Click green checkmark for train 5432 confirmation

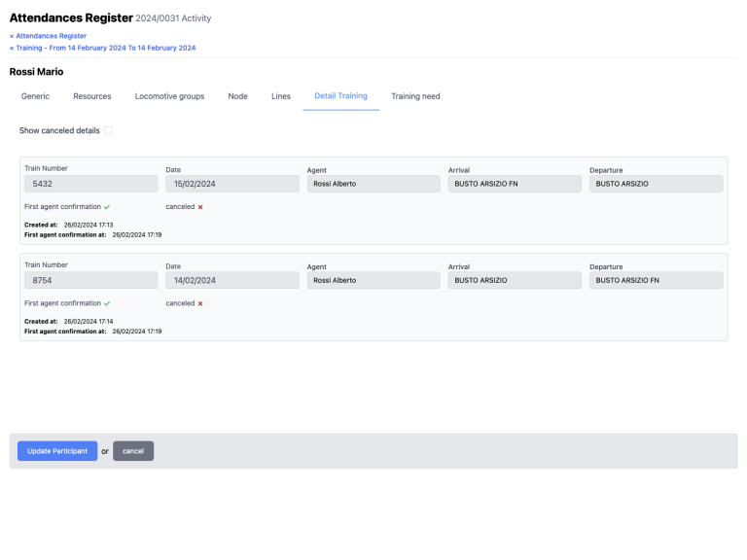click(x=107, y=207)
